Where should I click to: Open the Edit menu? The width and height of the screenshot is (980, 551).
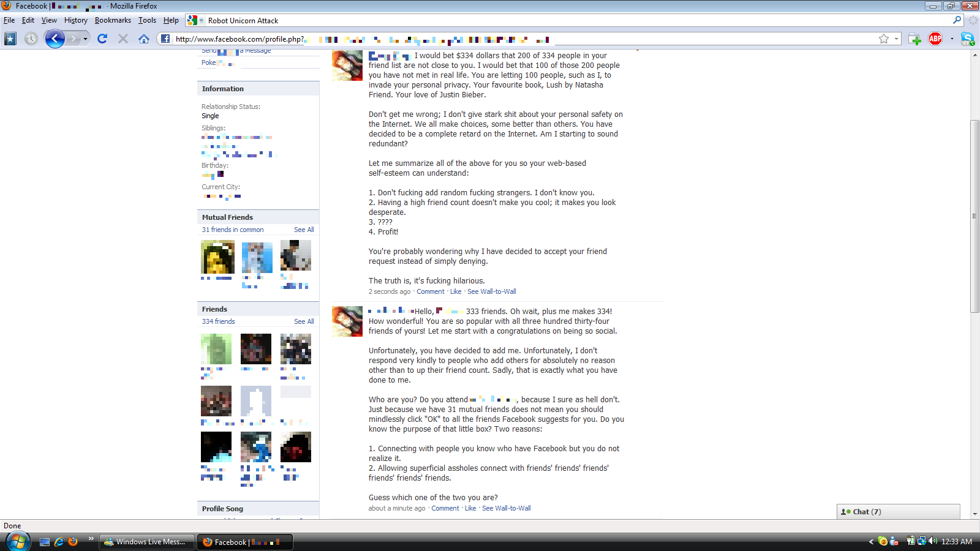tap(28, 20)
